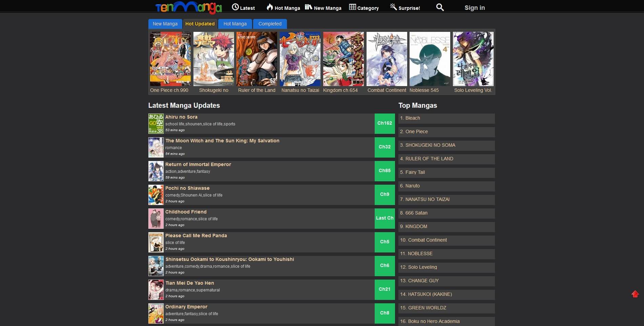Click the TenManga logo
Screen dimensions: 644x326
click(188, 7)
